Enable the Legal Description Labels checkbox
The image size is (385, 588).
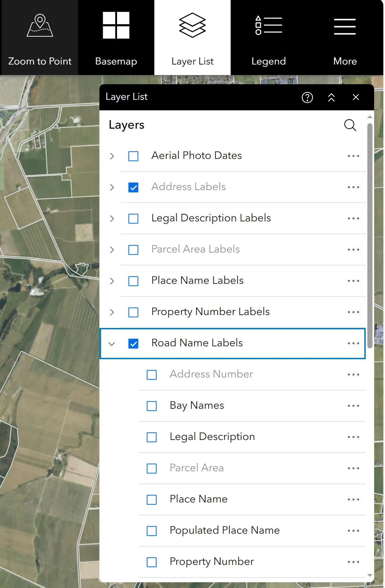click(133, 219)
